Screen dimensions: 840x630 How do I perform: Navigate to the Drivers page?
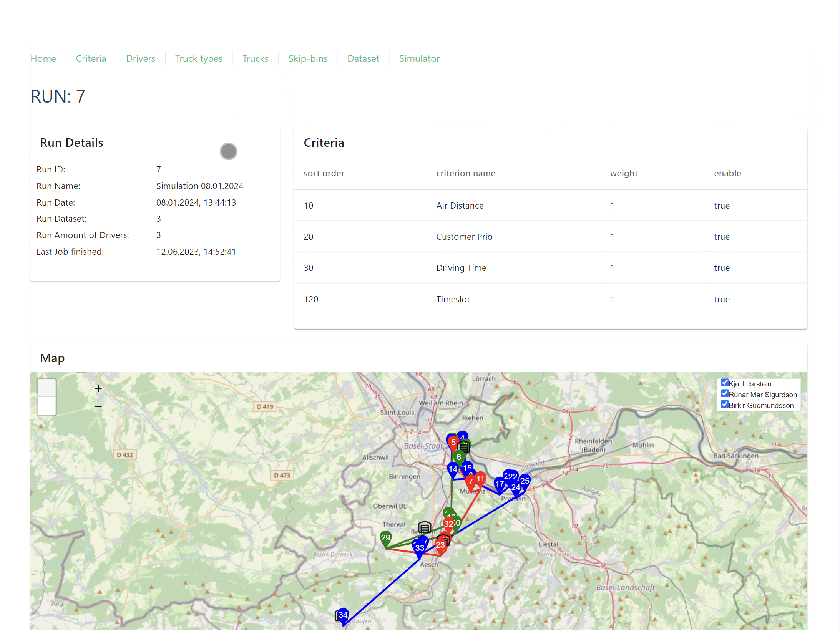[141, 58]
